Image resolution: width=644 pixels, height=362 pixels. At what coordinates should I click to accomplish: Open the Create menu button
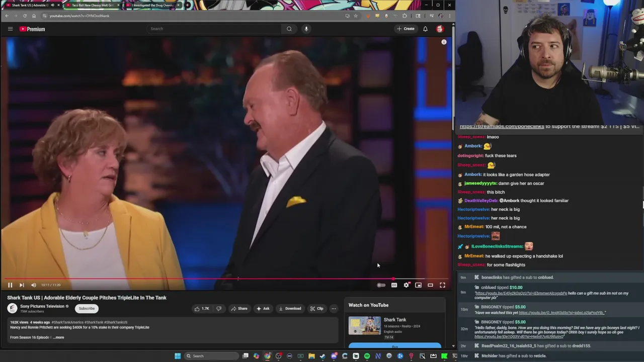(x=406, y=29)
